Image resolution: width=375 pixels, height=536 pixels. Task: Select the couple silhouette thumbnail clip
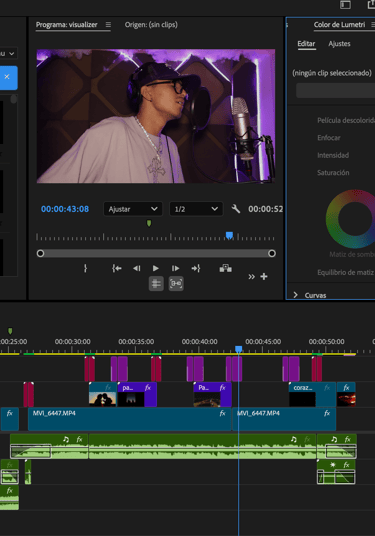(x=103, y=394)
